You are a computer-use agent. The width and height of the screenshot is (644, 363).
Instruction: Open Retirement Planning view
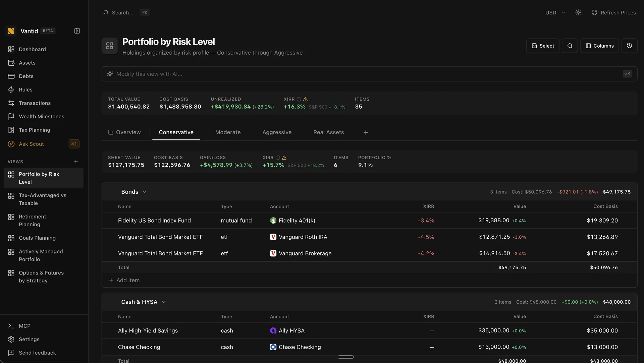click(44, 221)
